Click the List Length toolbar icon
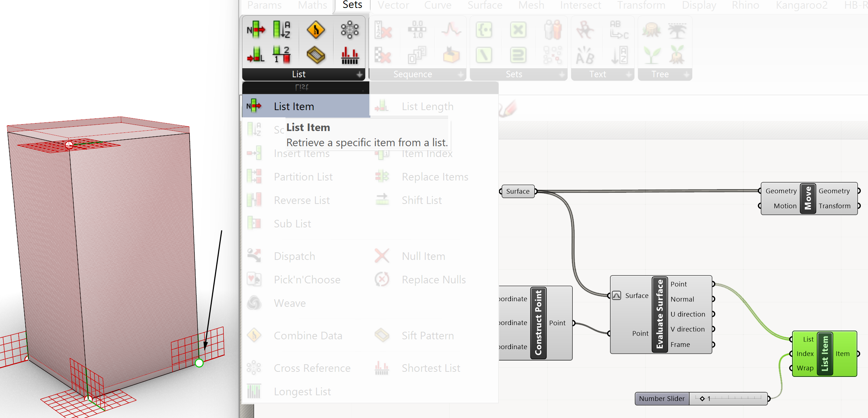 [256, 55]
